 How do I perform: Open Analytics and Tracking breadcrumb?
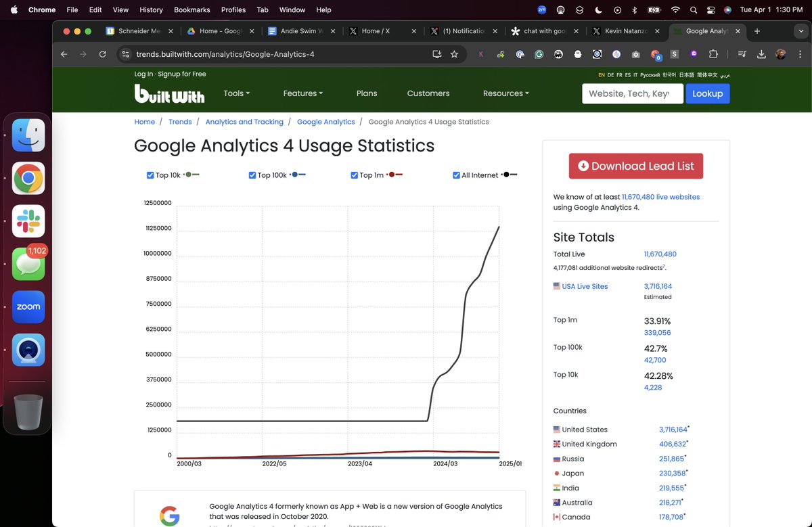point(244,122)
